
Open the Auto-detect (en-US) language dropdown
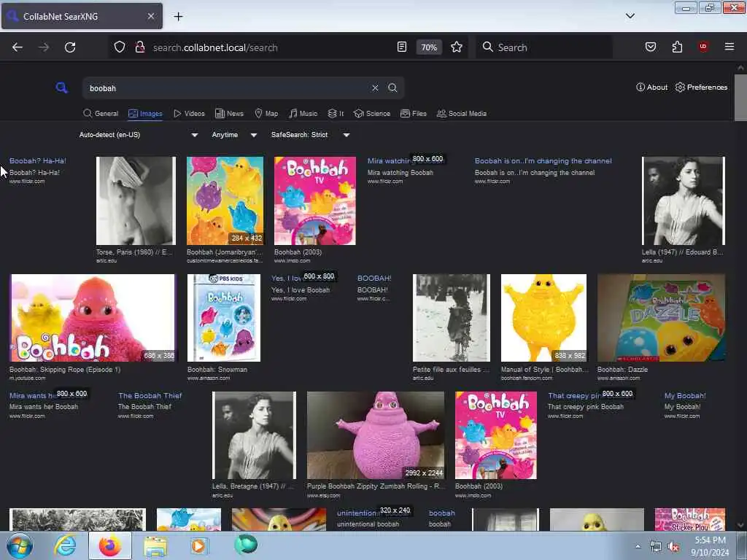[x=138, y=135]
